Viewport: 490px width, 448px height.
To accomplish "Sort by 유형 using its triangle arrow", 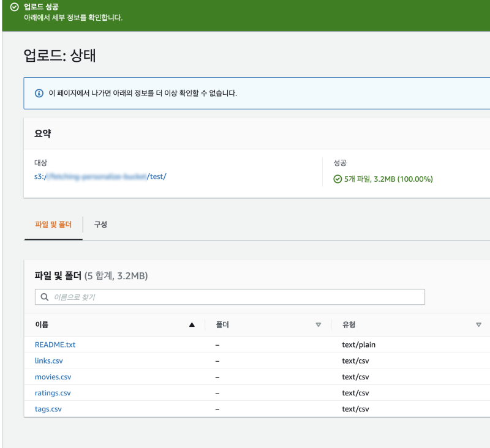I will coord(478,325).
